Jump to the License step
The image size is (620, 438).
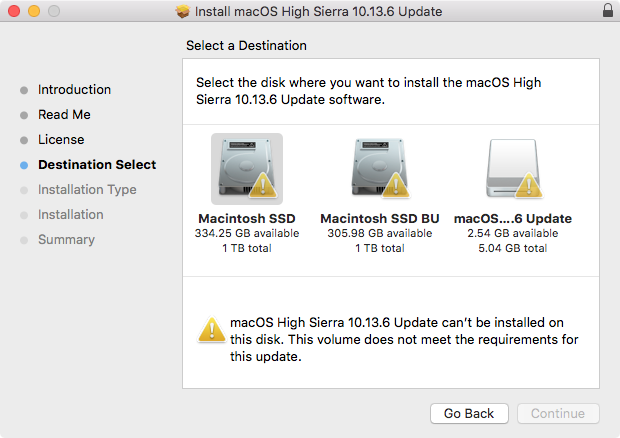61,139
